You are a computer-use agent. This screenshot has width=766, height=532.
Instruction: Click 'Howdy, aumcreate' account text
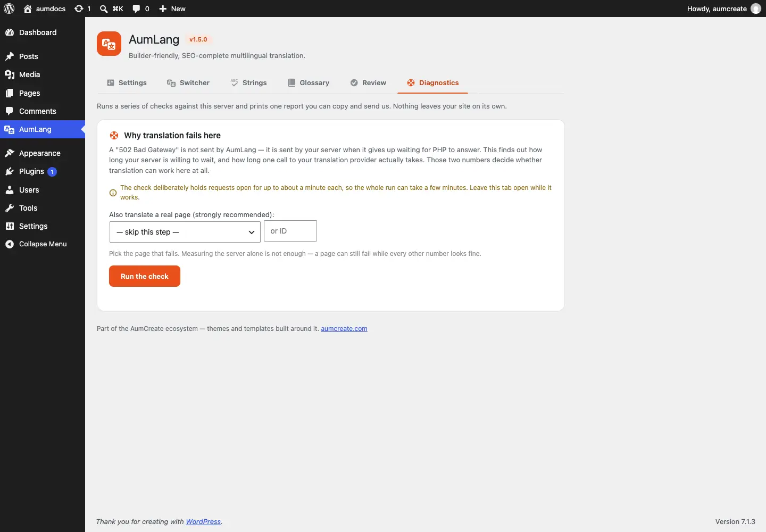[x=717, y=9]
